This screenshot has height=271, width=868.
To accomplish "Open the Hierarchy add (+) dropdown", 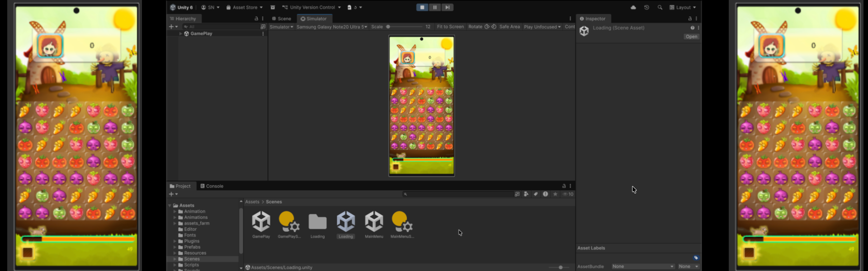I will [x=174, y=27].
